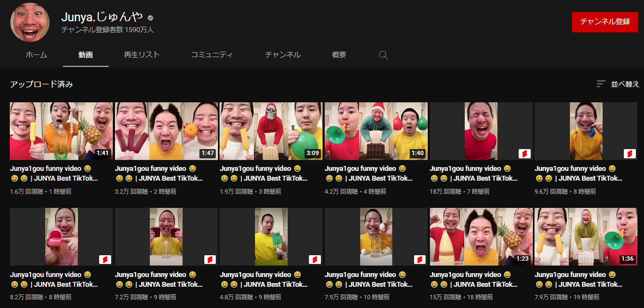The image size is (644, 308).
Task: Switch to the ホーム tab
Action: [x=36, y=55]
